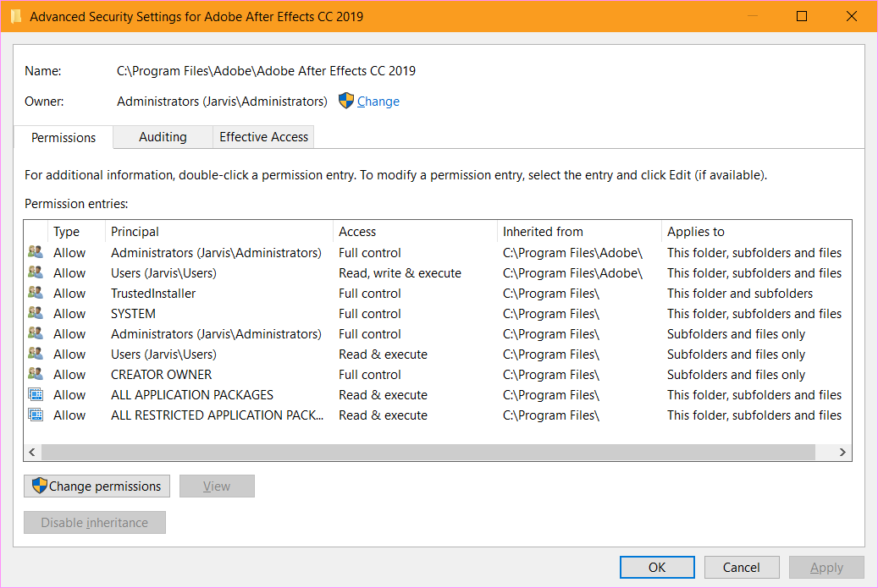Click the package icon for the ALL RESTRICTED APPLICATION PACK... row
This screenshot has height=588, width=878.
click(x=36, y=415)
